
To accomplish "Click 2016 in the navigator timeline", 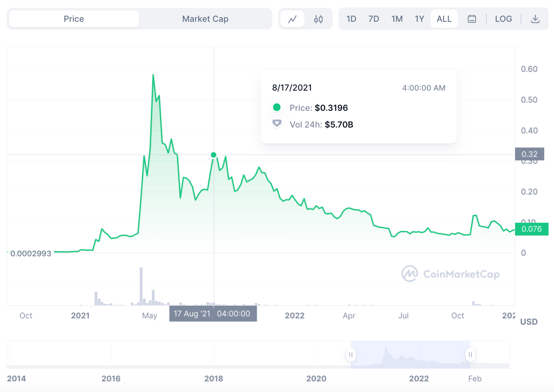I will tap(111, 378).
